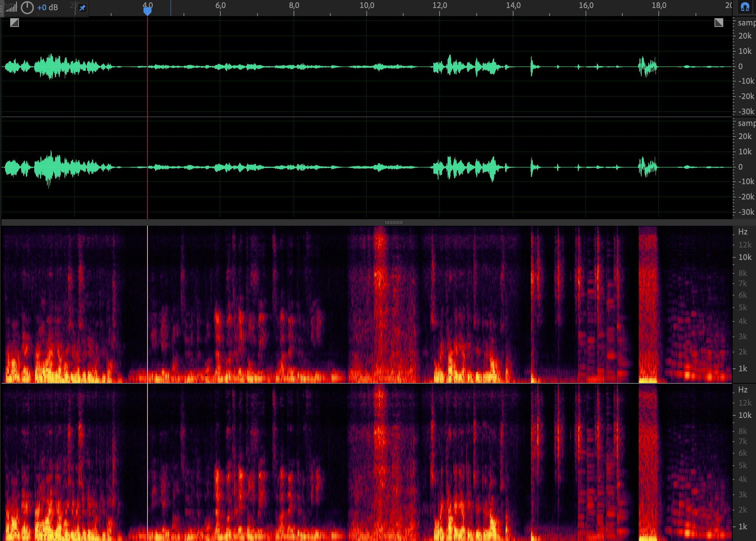Viewport: 756px width, 541px height.
Task: Click the blue playhead marker
Action: 147,11
